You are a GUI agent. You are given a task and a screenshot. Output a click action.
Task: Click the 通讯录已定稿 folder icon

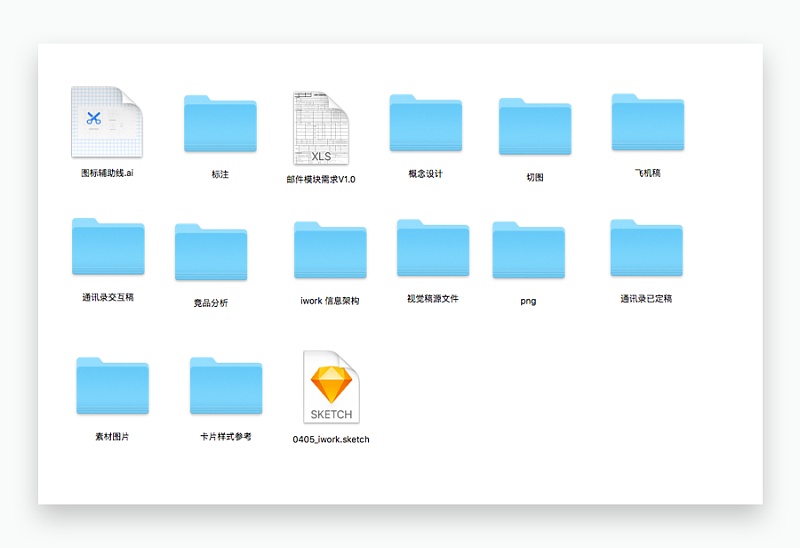click(646, 248)
